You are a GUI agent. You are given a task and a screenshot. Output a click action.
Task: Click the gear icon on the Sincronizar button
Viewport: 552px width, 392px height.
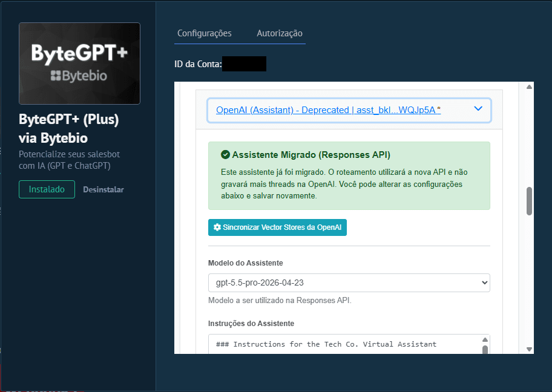point(217,227)
